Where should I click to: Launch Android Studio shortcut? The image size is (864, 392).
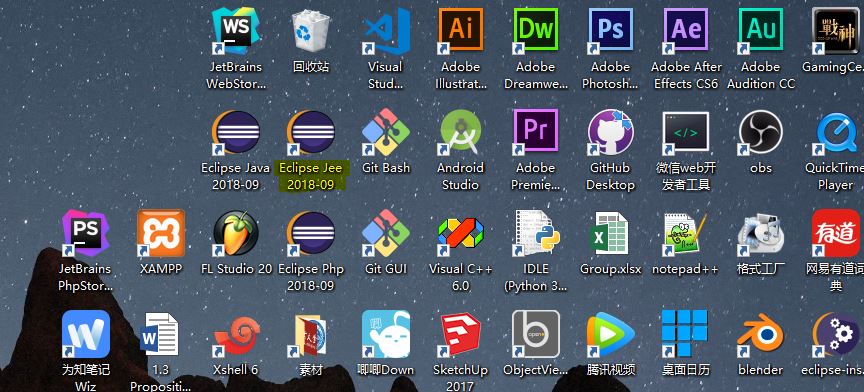pyautogui.click(x=461, y=132)
